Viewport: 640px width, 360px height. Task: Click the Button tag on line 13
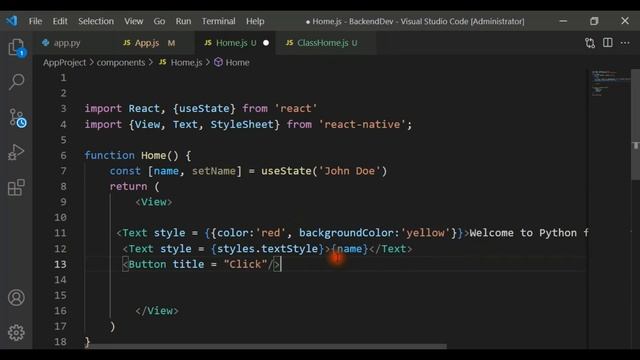click(x=147, y=264)
